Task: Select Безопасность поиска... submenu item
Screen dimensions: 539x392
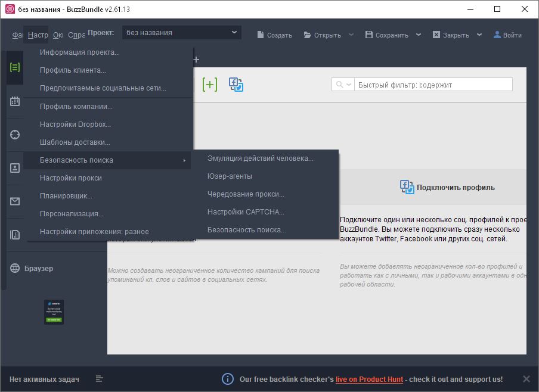Action: [x=265, y=230]
